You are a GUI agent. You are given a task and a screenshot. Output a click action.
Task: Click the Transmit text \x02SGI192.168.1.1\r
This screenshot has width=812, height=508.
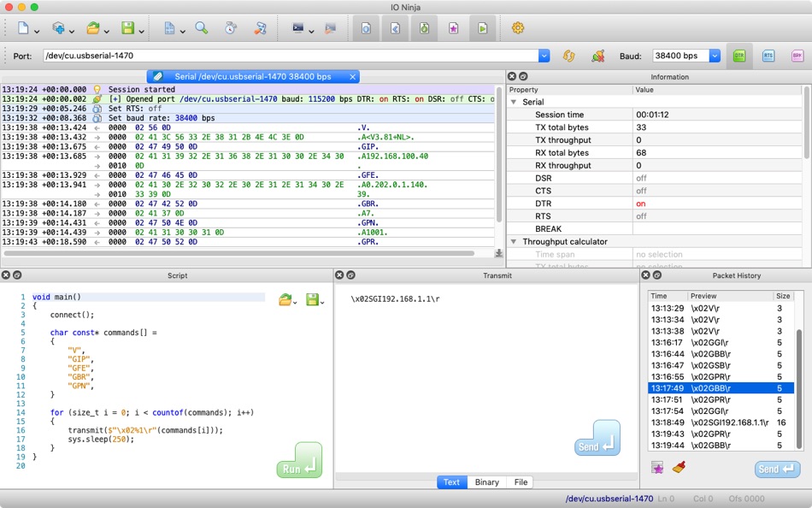(395, 299)
